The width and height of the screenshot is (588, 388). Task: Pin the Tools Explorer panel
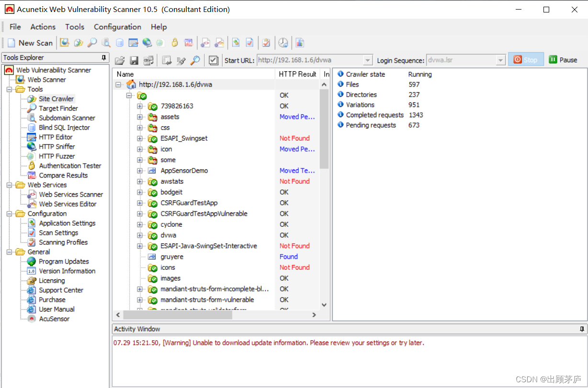104,58
